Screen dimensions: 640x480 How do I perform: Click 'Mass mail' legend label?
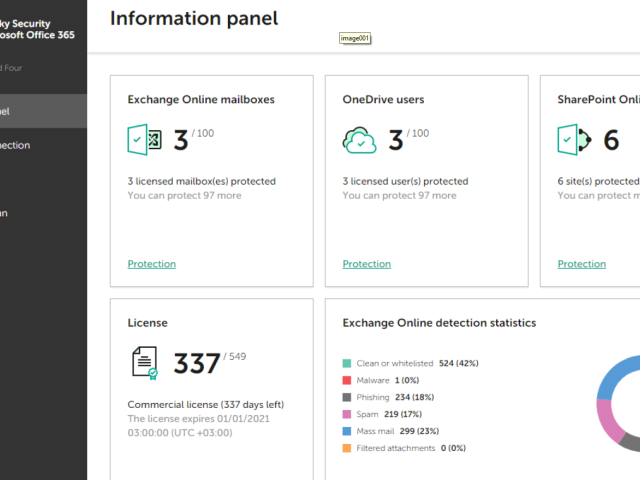[375, 431]
